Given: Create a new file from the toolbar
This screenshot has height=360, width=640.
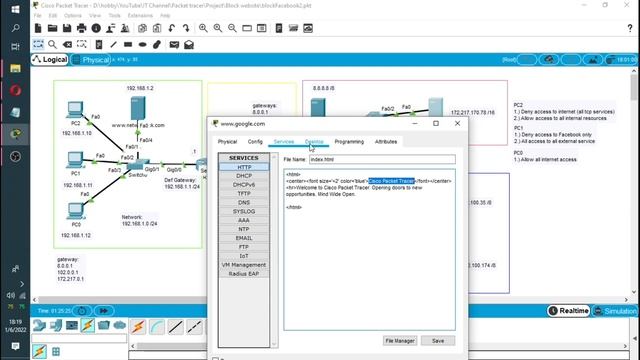Looking at the screenshot, I should pos(38,28).
